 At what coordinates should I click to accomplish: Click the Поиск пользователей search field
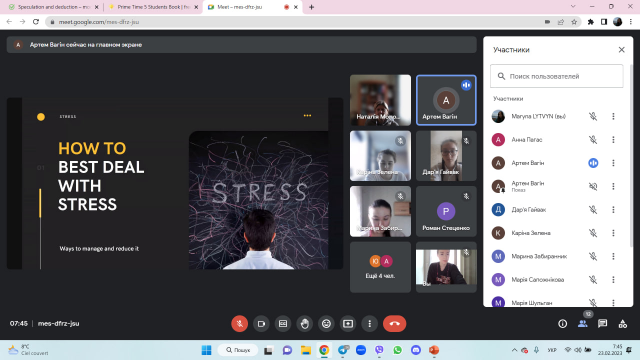point(557,76)
